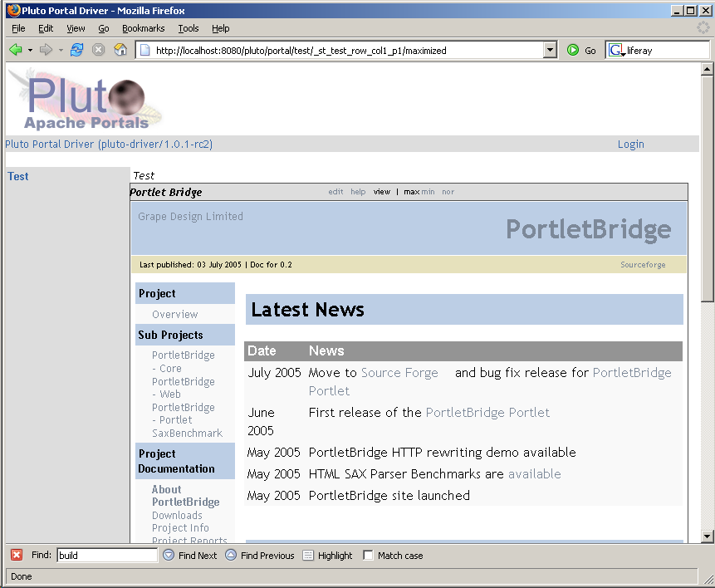This screenshot has height=588, width=715.
Task: Click the Highlight button in Find bar
Action: click(327, 556)
